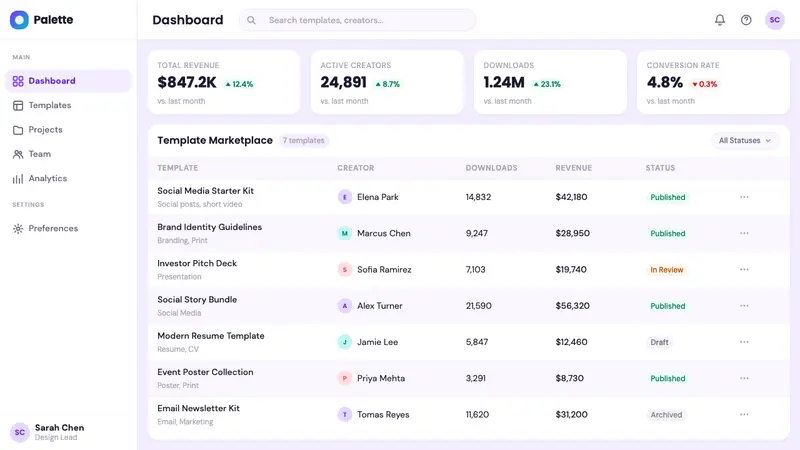Open the SC profile avatar in header
Image resolution: width=800 pixels, height=450 pixels.
tap(774, 20)
